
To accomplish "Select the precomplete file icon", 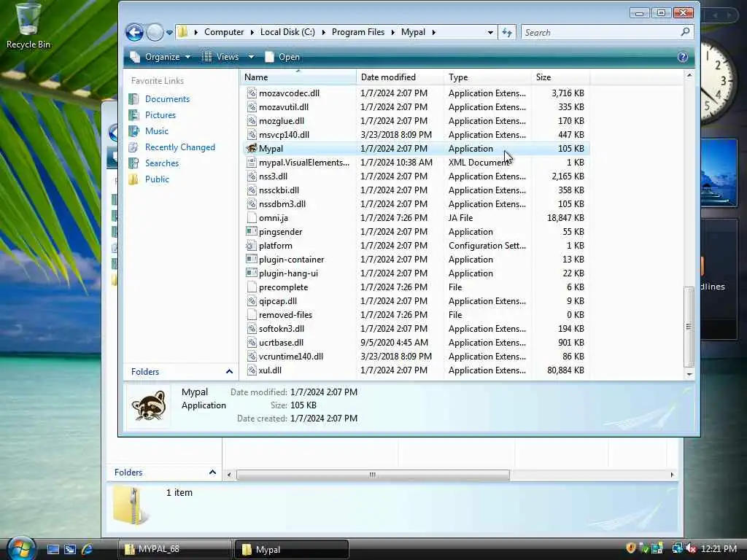I will tap(252, 287).
